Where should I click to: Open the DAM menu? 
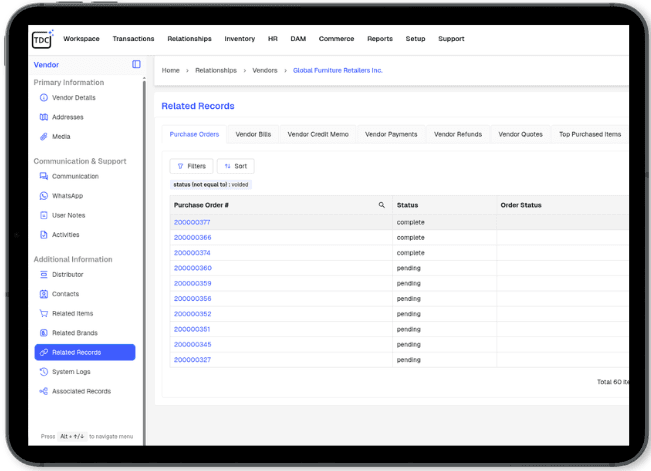pyautogui.click(x=298, y=39)
